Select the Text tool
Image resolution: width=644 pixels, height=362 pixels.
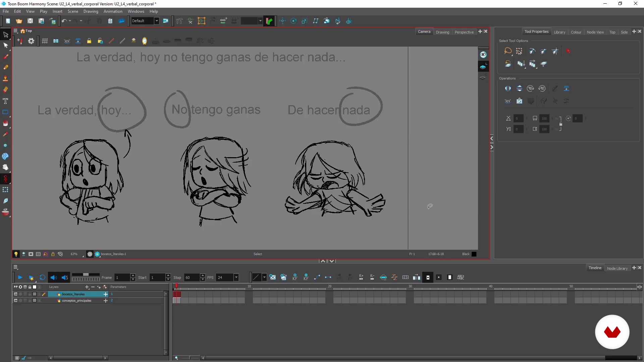tap(5, 101)
